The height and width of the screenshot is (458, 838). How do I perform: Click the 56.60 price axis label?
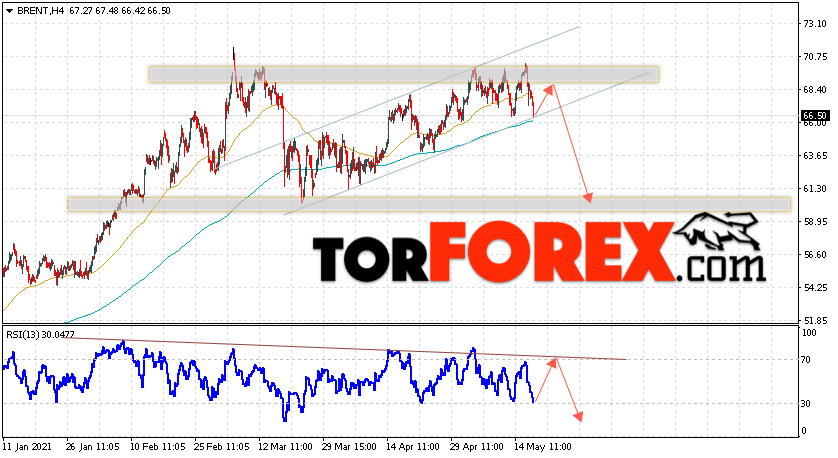(815, 255)
